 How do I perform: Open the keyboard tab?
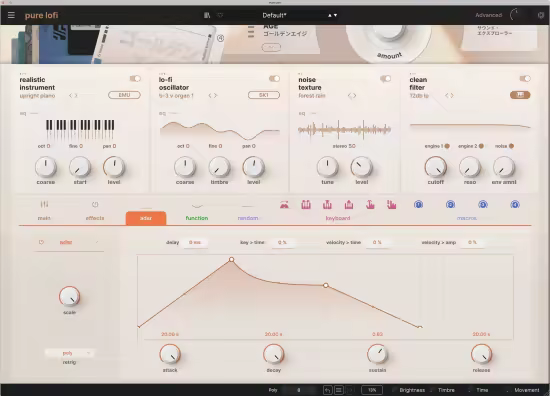[x=338, y=218]
